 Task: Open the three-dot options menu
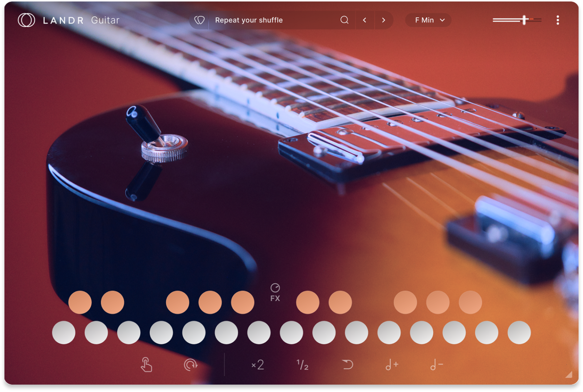557,20
